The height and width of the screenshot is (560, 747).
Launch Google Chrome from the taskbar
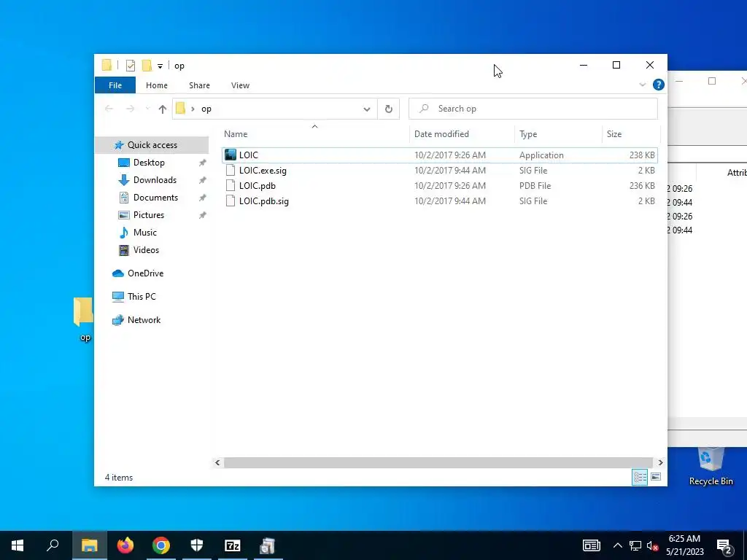coord(161,545)
